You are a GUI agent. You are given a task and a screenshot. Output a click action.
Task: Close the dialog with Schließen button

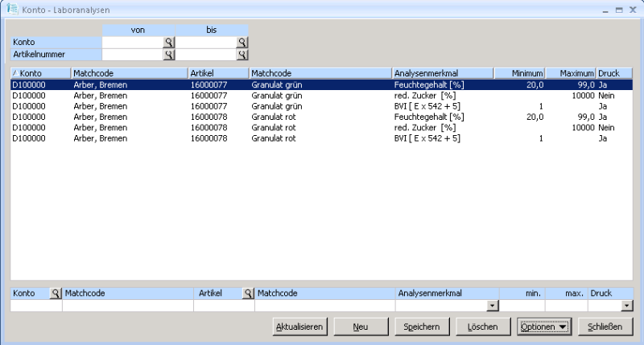click(605, 327)
